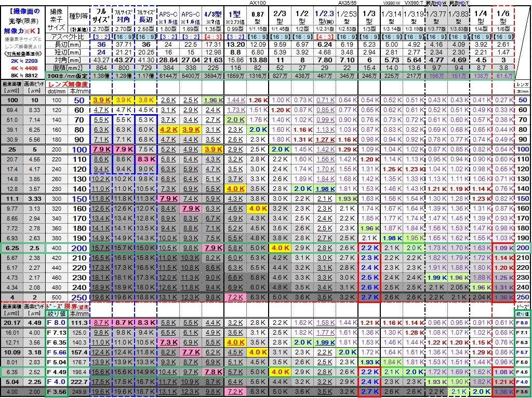Click the 面積[mm2] row label

(67, 68)
